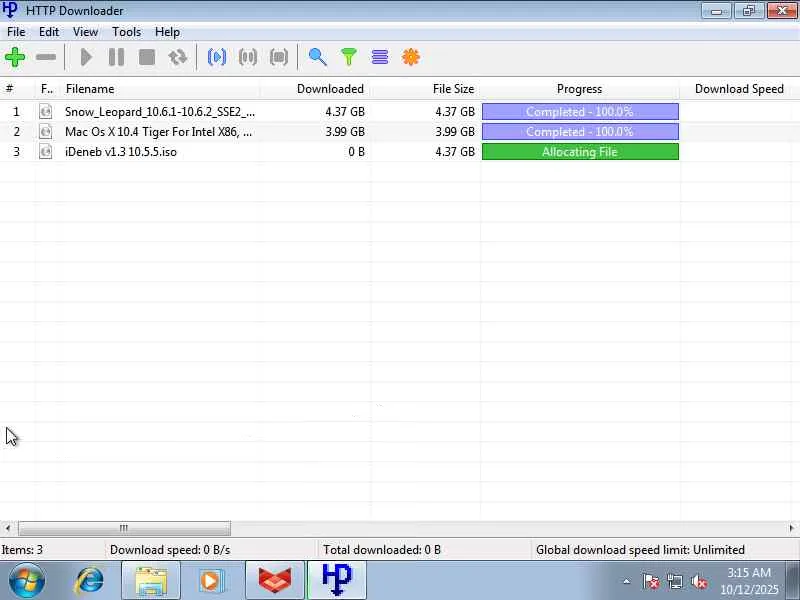Click Completed progress bar of Mac Os X Tiger row
The height and width of the screenshot is (600, 800).
click(580, 132)
